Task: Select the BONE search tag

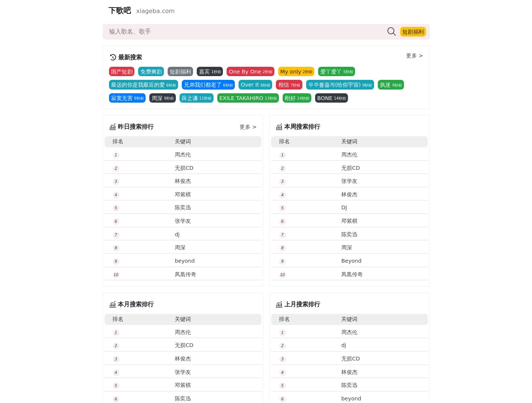Action: point(332,98)
